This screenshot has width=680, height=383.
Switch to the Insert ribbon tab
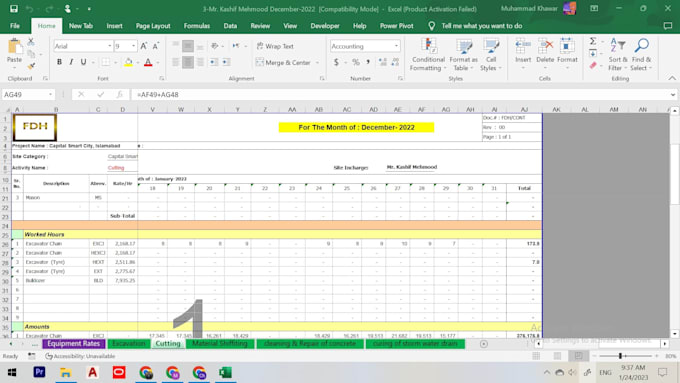(x=114, y=26)
